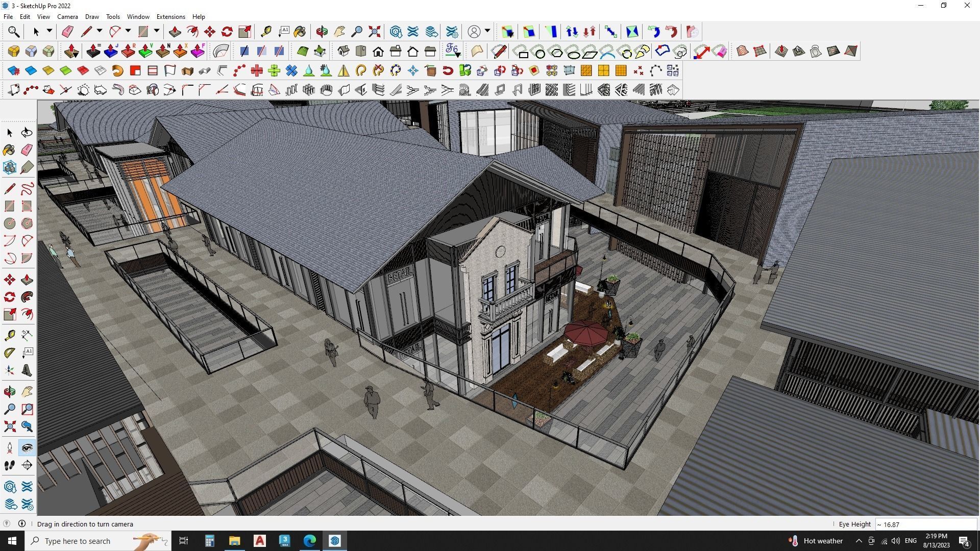The height and width of the screenshot is (551, 980).
Task: Select the Paint Bucket tool in top toolbar
Action: (x=300, y=32)
